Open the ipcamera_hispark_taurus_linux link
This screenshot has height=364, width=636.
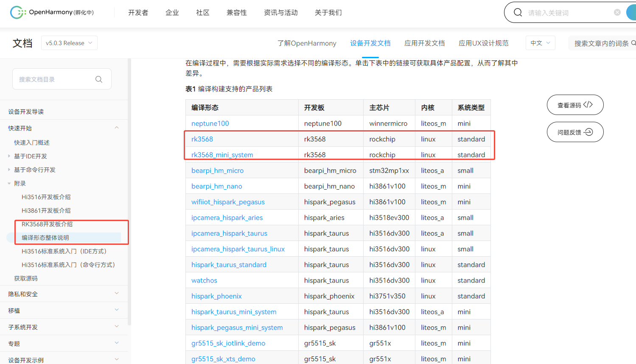238,249
